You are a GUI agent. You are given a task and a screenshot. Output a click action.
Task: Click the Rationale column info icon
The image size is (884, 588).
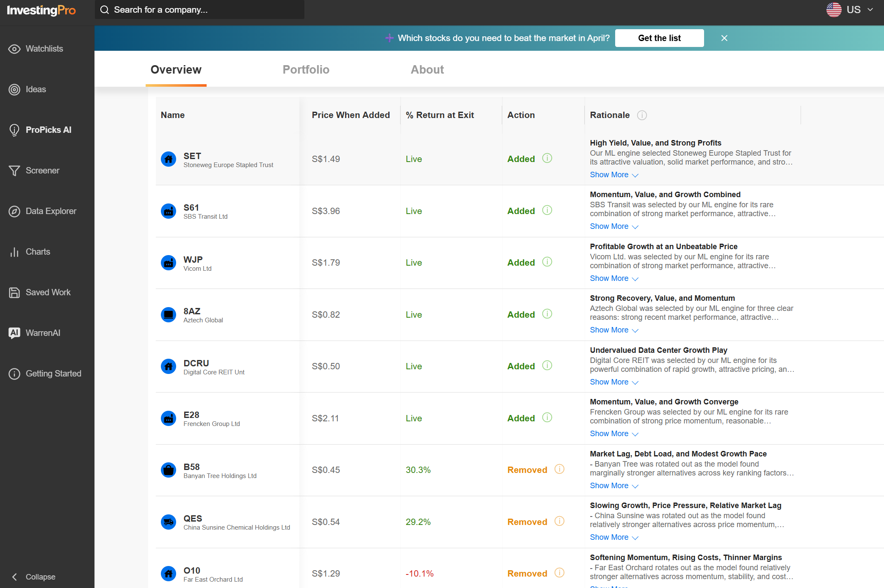pyautogui.click(x=642, y=115)
